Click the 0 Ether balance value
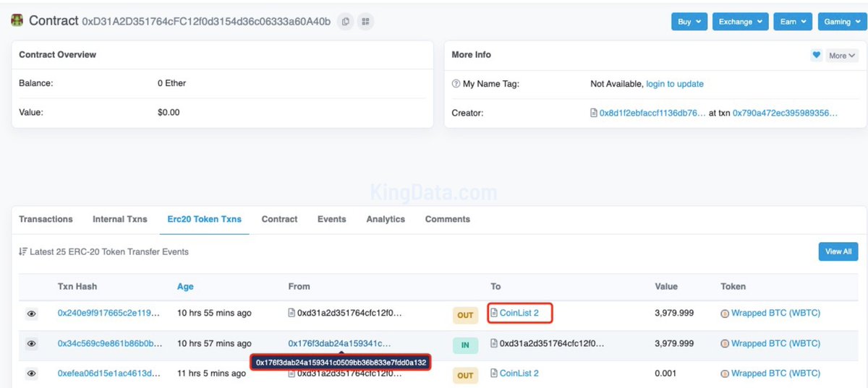Viewport: 868px width, 388px height. click(171, 83)
